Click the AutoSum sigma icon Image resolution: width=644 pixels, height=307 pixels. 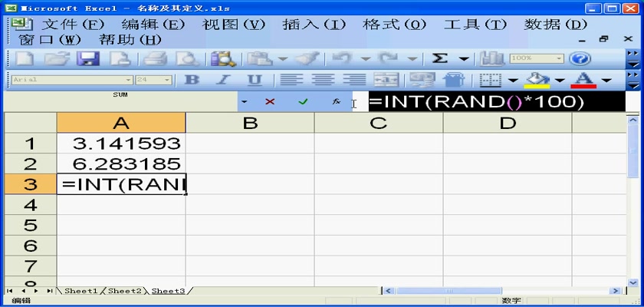439,59
